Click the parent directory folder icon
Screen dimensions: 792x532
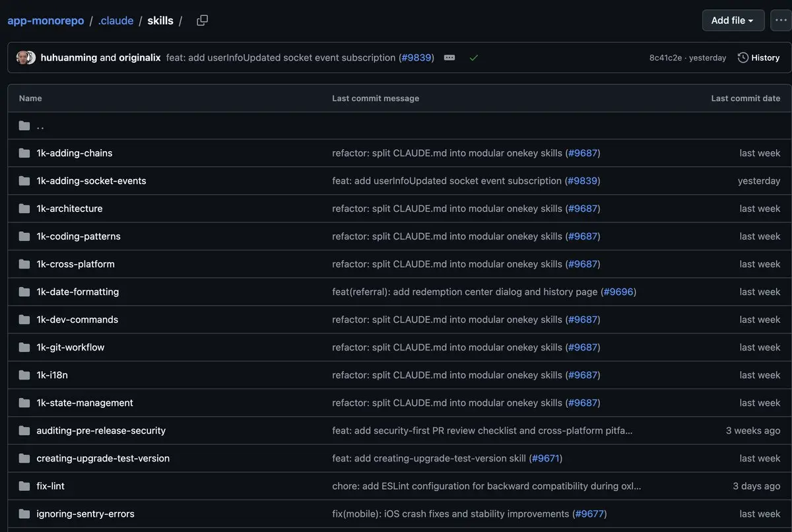click(x=24, y=125)
